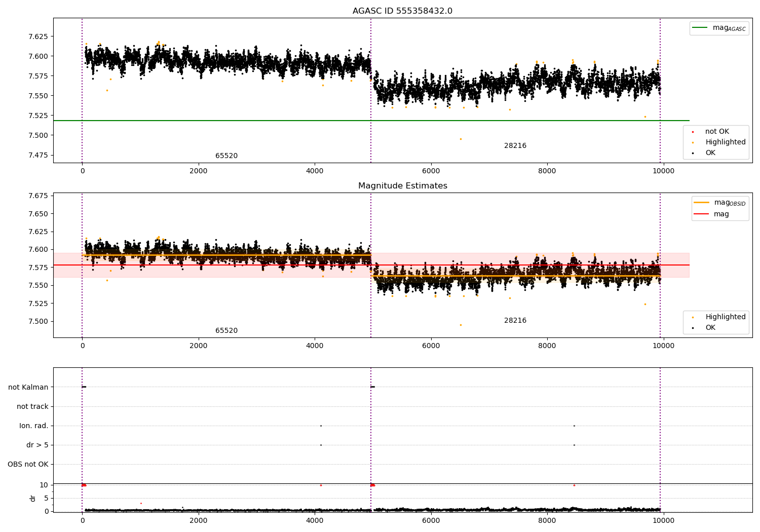Click the 7.650 y-axis tick label

pos(39,214)
